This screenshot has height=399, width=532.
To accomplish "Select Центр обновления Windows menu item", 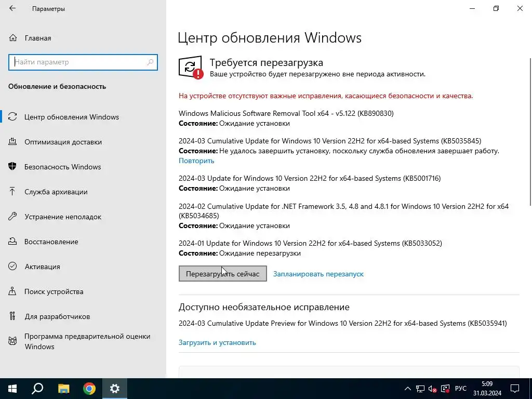I will tap(83, 117).
